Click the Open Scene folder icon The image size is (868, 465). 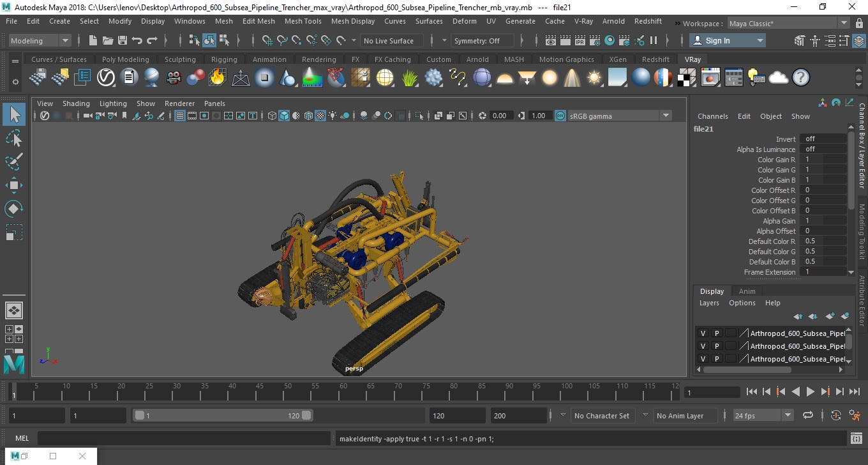click(108, 40)
